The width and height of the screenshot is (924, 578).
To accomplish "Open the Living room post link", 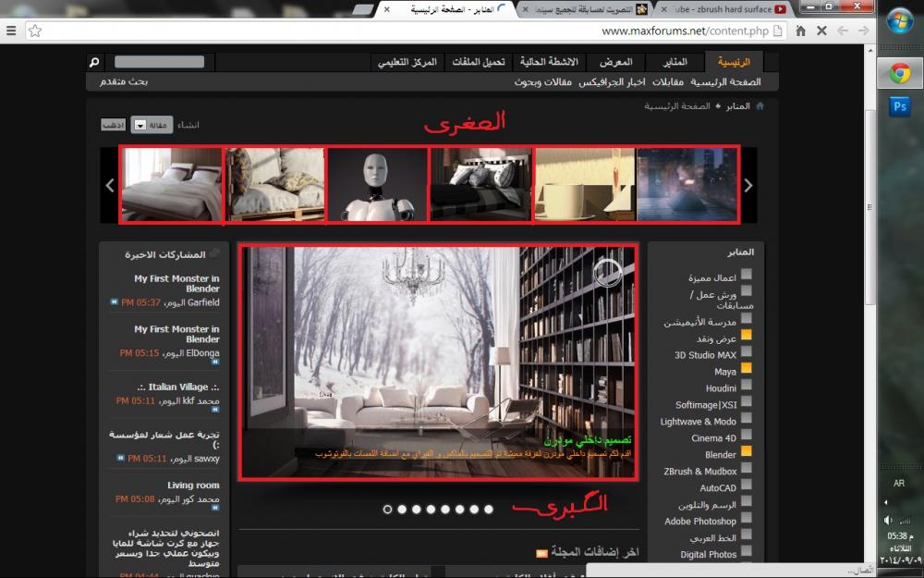I will click(193, 485).
